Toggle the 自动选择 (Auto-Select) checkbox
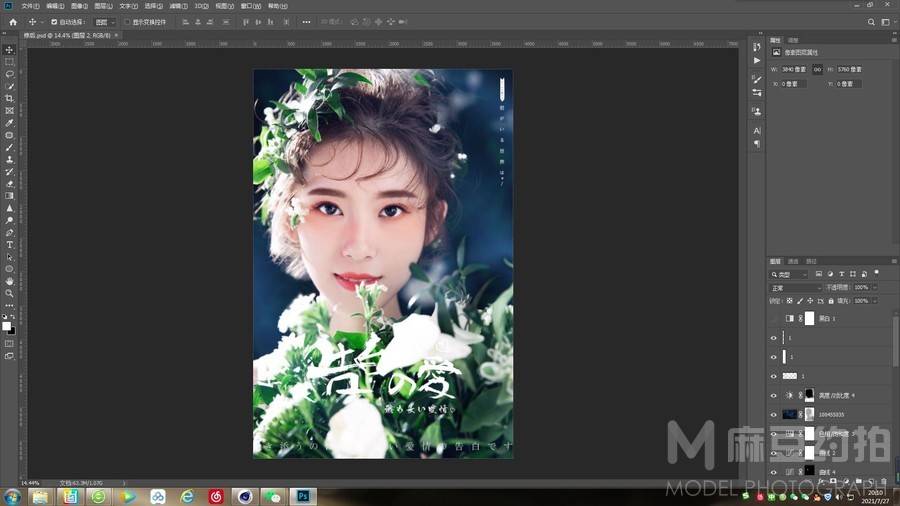900x506 pixels. 54,21
